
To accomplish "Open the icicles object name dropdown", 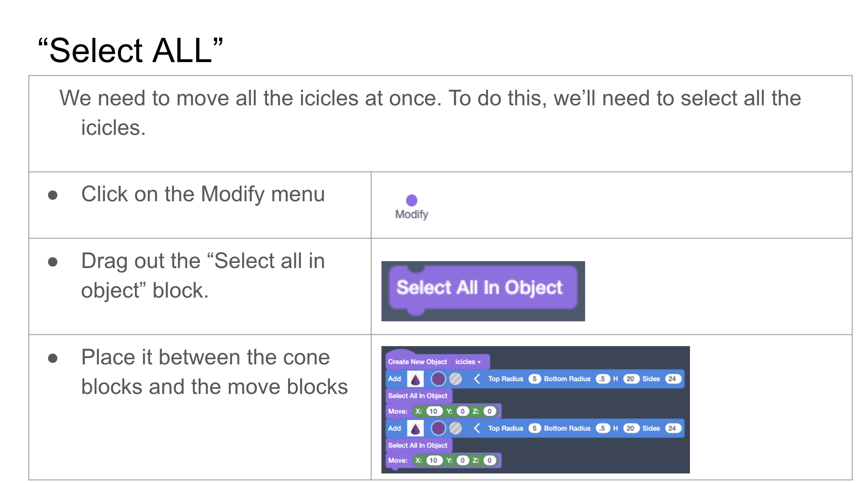I will click(x=468, y=362).
